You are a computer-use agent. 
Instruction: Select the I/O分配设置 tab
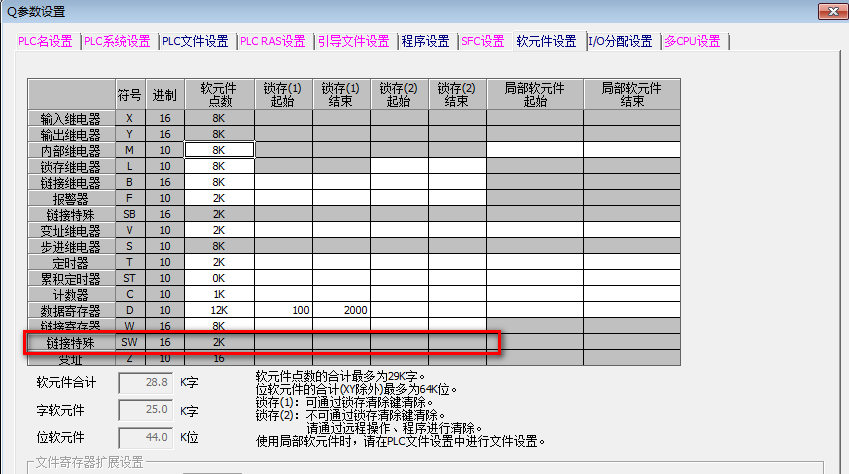pos(620,41)
